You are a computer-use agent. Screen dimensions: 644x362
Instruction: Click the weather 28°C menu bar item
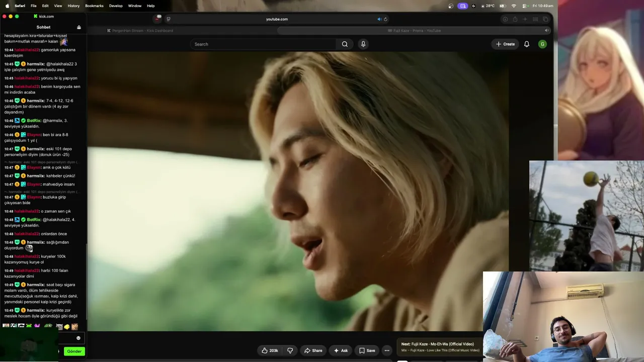[x=488, y=6]
